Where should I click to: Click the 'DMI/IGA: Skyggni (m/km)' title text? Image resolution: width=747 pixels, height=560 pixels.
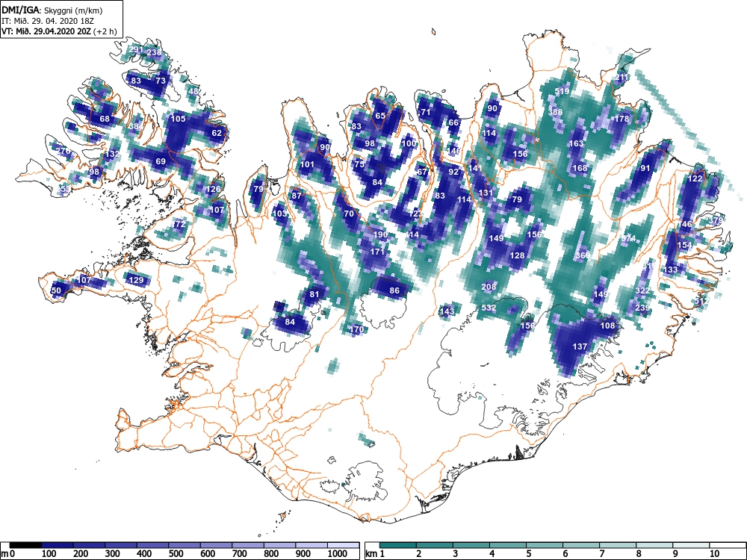tap(52, 10)
